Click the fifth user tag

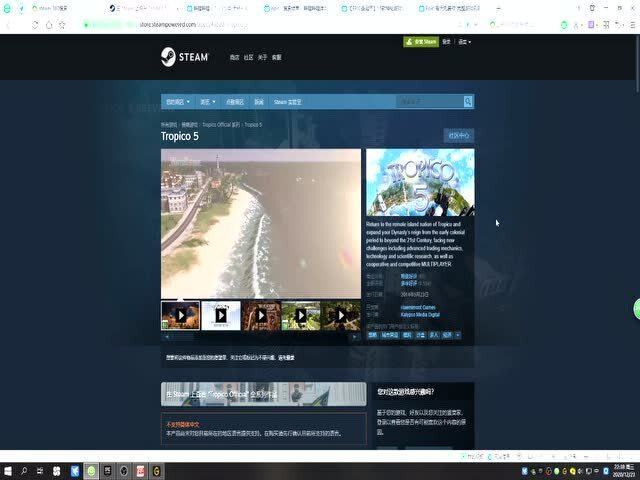433,335
